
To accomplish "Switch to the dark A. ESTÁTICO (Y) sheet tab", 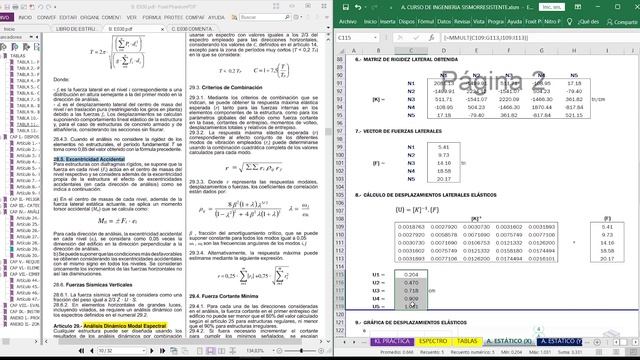I will click(561, 341).
